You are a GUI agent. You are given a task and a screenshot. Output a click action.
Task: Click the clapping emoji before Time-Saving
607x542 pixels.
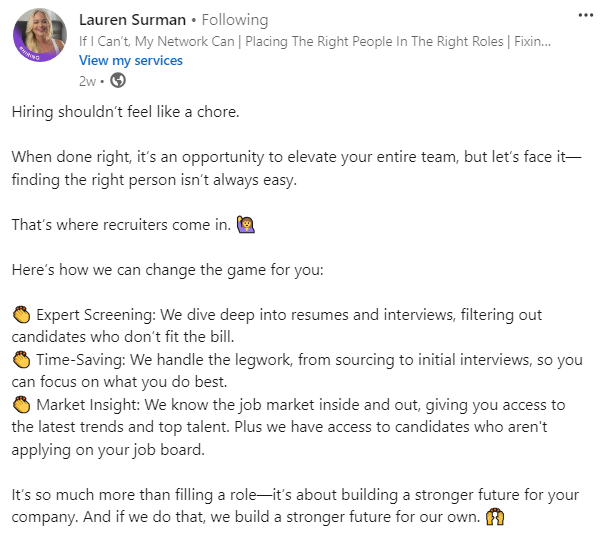(x=21, y=359)
